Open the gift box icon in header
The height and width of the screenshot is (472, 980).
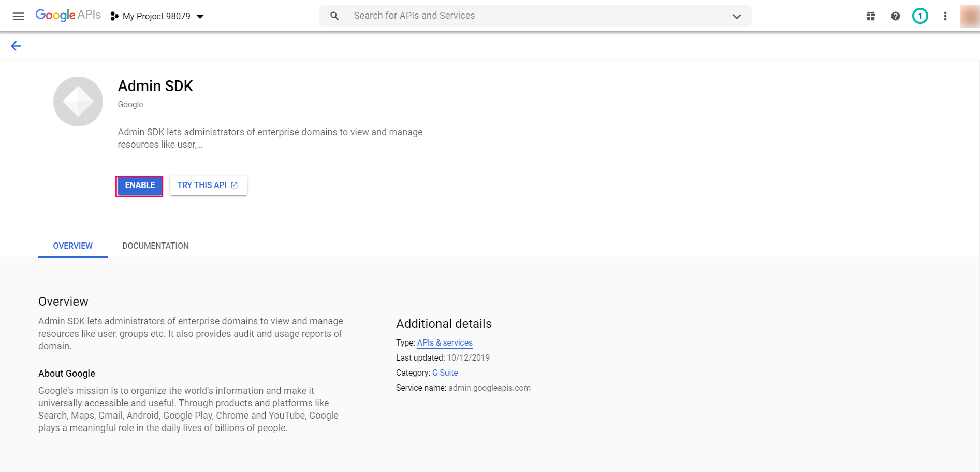pyautogui.click(x=871, y=16)
